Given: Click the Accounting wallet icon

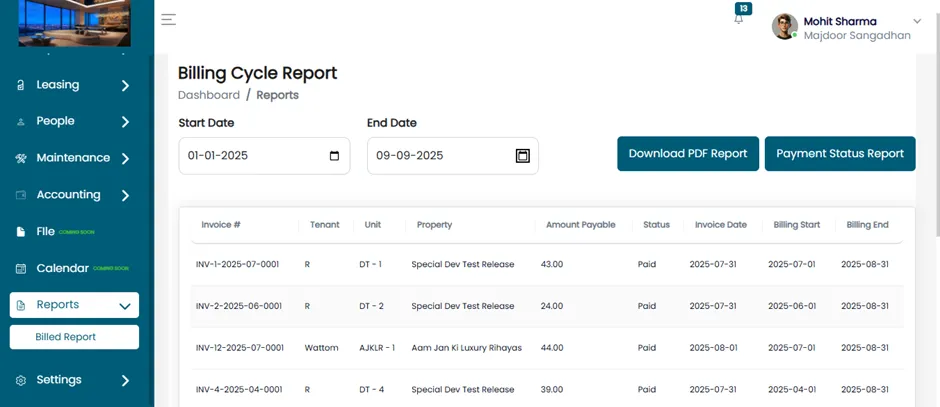Looking at the screenshot, I should click(x=20, y=195).
